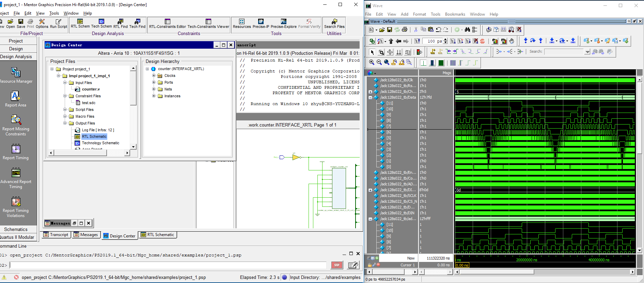
Task: Click the Wave horizontal scrollbar thumb
Action: pos(497,272)
